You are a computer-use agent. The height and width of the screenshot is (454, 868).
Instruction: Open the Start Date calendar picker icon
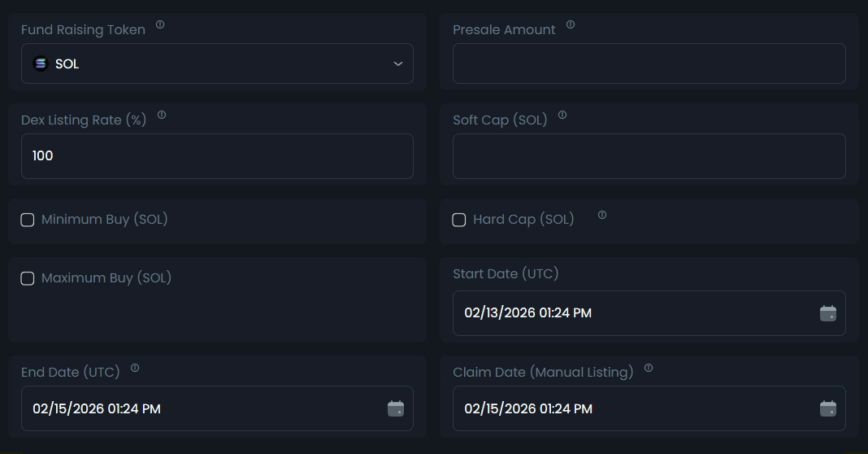point(827,313)
